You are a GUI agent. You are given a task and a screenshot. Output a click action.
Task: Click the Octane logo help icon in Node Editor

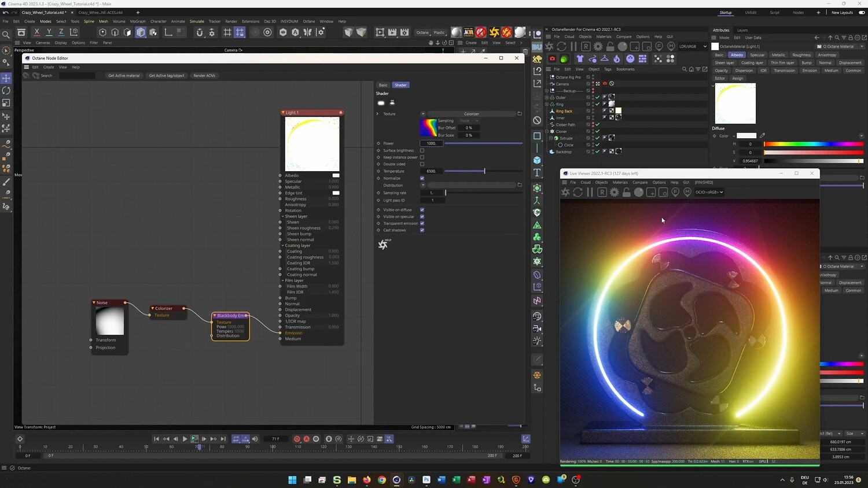point(383,244)
